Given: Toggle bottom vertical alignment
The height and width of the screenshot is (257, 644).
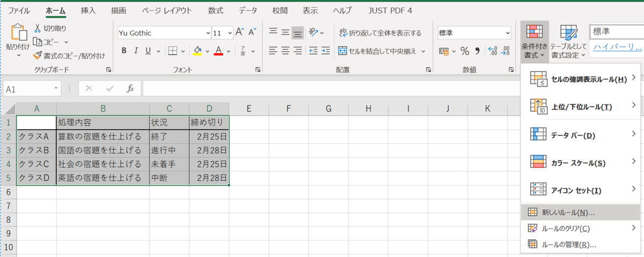Looking at the screenshot, I should (298, 33).
